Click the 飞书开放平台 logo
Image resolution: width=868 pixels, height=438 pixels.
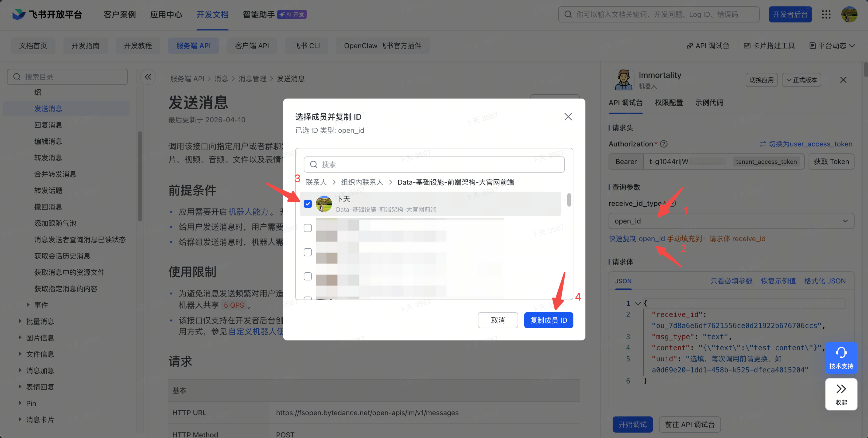[x=47, y=15]
